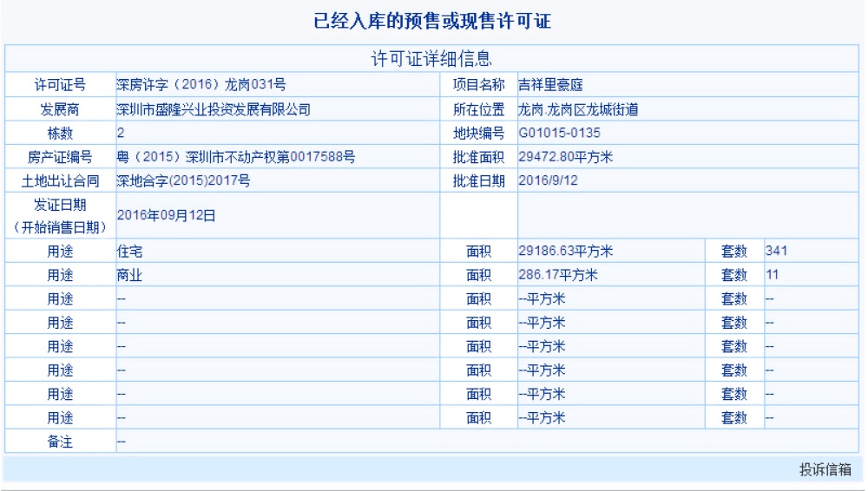
Task: Select the 住宅 usage value
Action: tap(129, 252)
